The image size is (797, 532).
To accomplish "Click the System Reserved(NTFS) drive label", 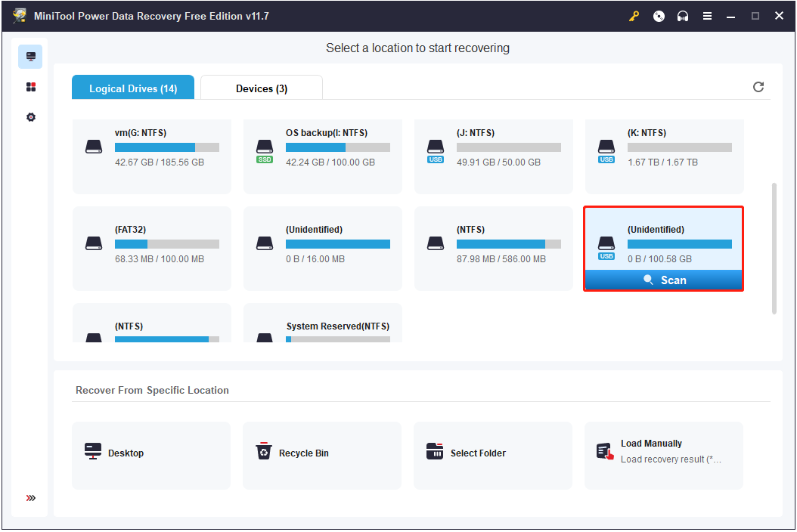I will click(x=338, y=326).
